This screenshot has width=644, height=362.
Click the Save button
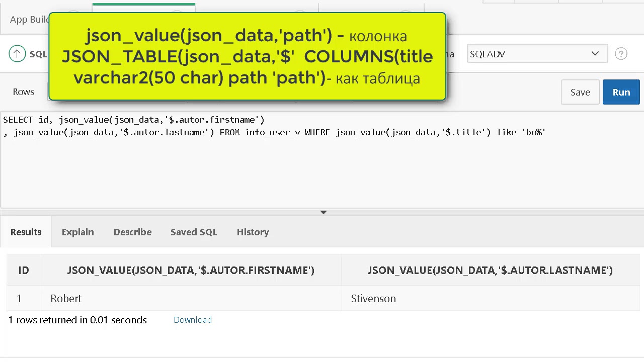click(580, 92)
